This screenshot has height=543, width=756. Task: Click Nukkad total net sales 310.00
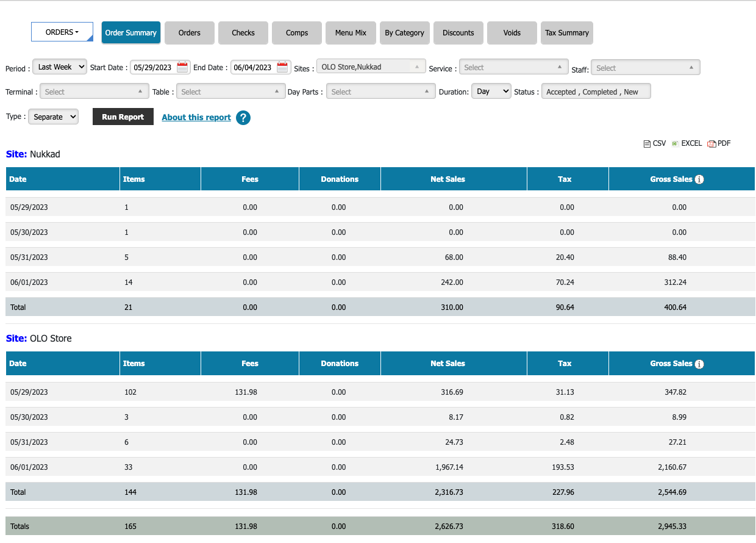pos(452,307)
